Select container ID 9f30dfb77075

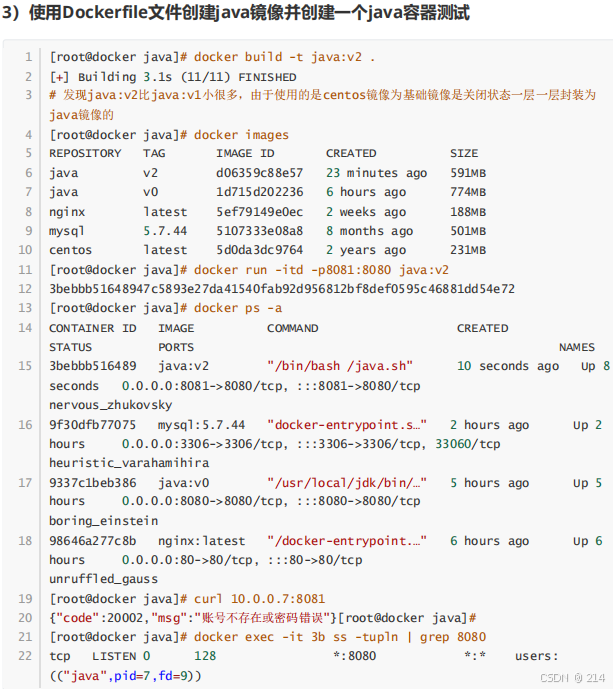(x=93, y=425)
